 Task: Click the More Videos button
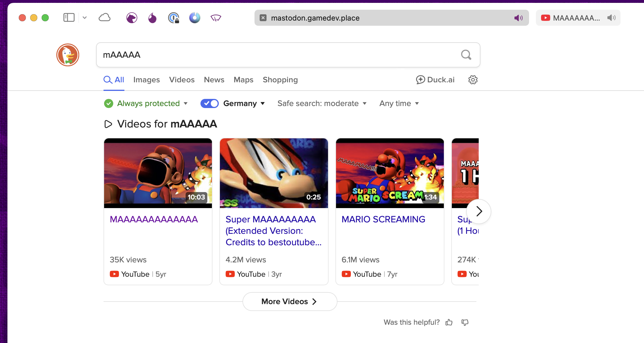coord(290,302)
